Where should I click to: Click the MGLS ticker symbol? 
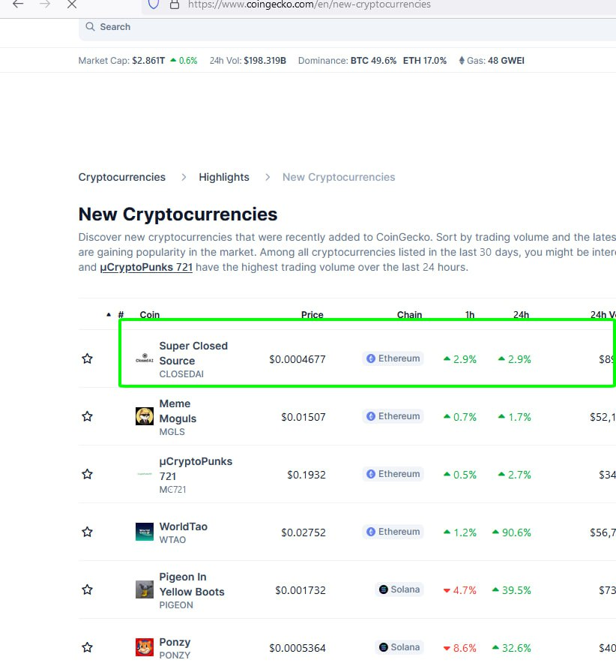[x=172, y=432]
